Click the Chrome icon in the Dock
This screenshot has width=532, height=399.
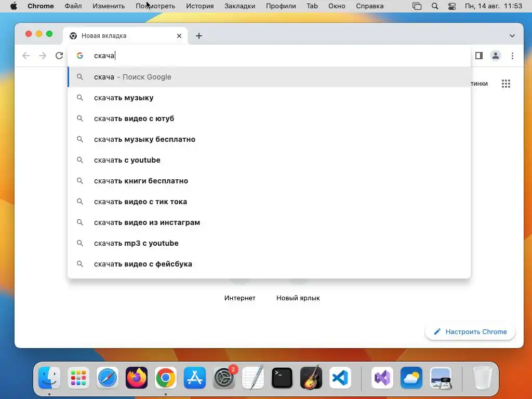(166, 378)
